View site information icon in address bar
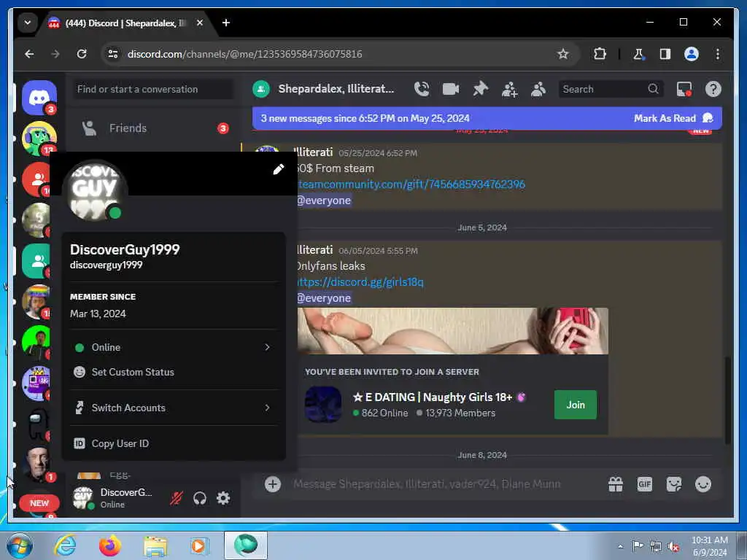747x560 pixels. tap(113, 54)
